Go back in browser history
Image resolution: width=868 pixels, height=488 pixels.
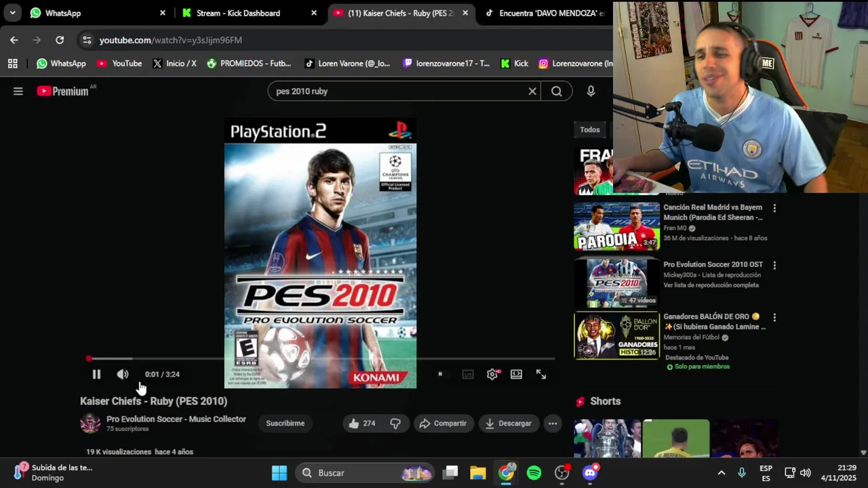click(14, 40)
